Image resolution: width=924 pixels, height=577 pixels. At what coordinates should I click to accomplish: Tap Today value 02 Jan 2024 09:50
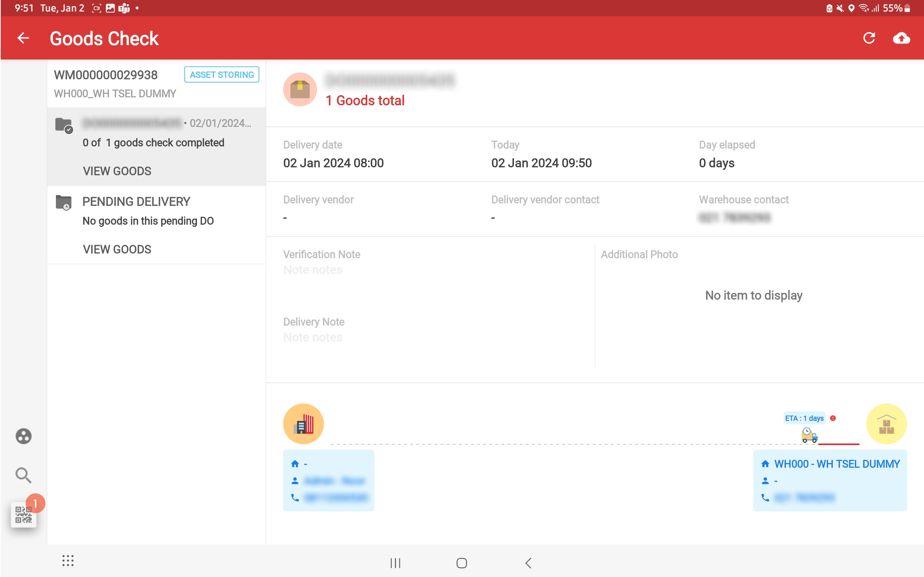(541, 163)
